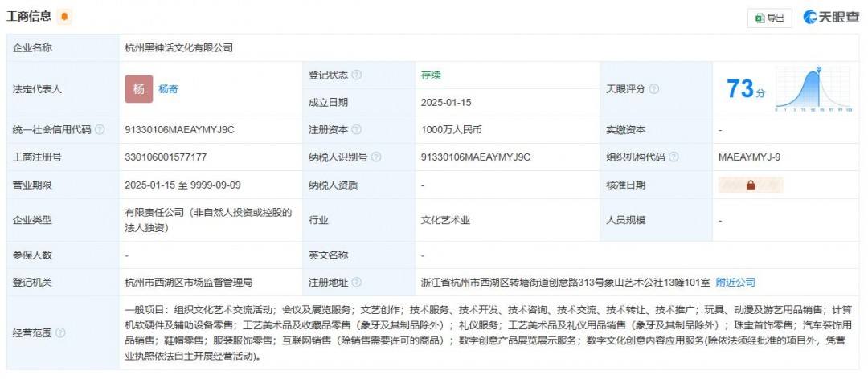Screen dimensions: 868x379
Task: Click the 营业期限 label cell
Action: (x=63, y=185)
